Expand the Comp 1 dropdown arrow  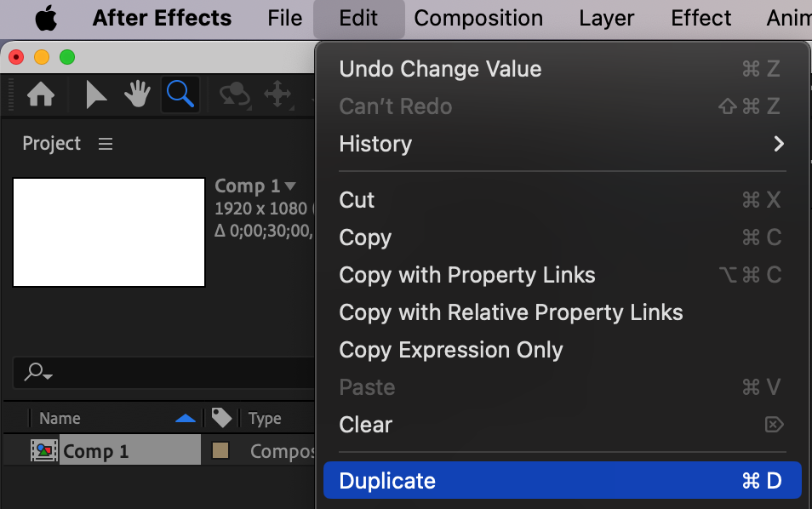tap(290, 186)
